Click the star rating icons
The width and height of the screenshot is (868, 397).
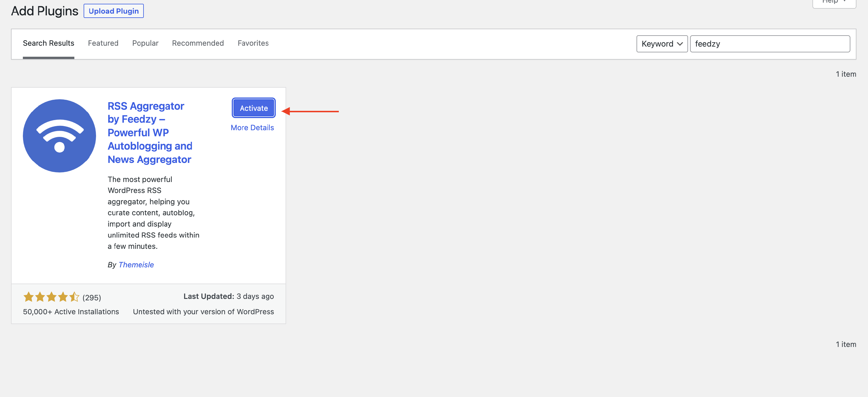(51, 297)
